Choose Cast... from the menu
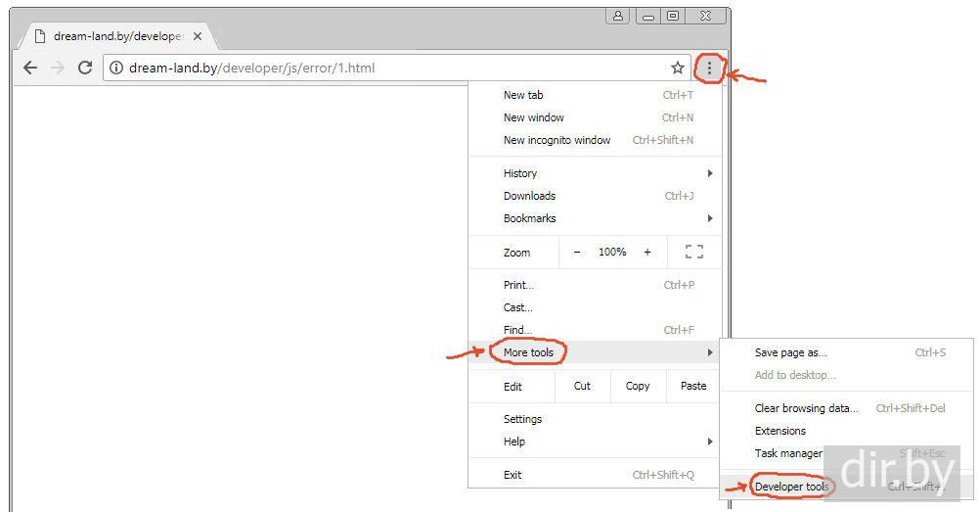Image resolution: width=980 pixels, height=512 pixels. pyautogui.click(x=595, y=307)
